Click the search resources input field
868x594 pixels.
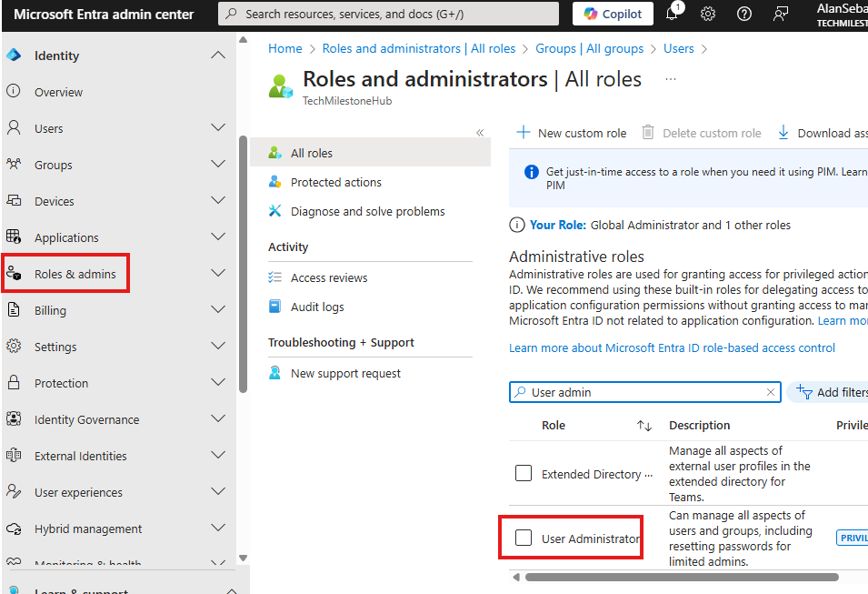coord(388,14)
